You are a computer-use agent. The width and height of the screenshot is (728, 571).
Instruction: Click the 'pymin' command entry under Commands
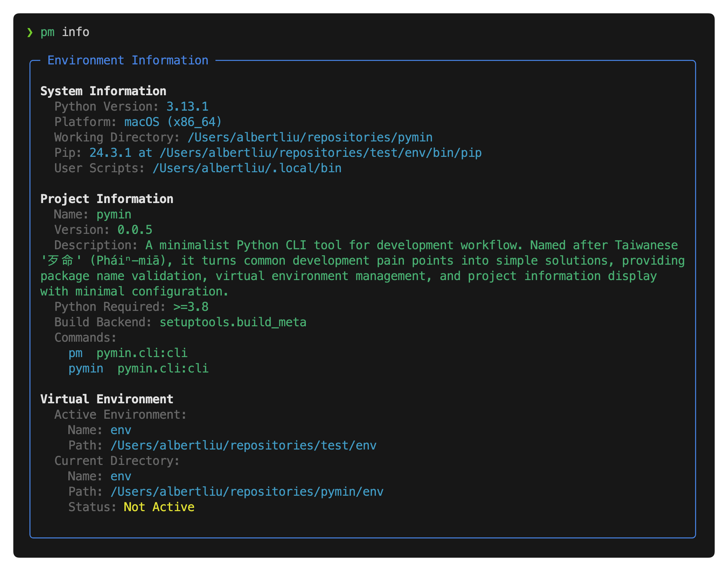(x=86, y=369)
